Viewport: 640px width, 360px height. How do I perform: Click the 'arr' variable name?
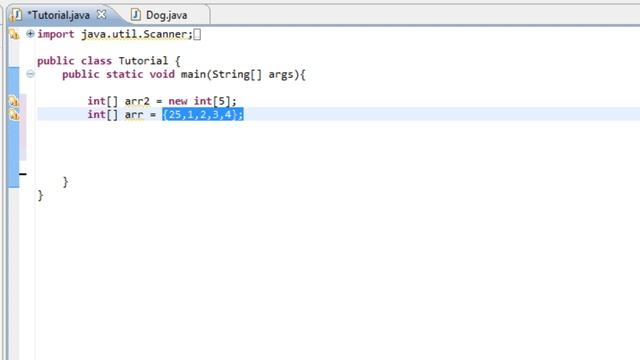point(134,115)
